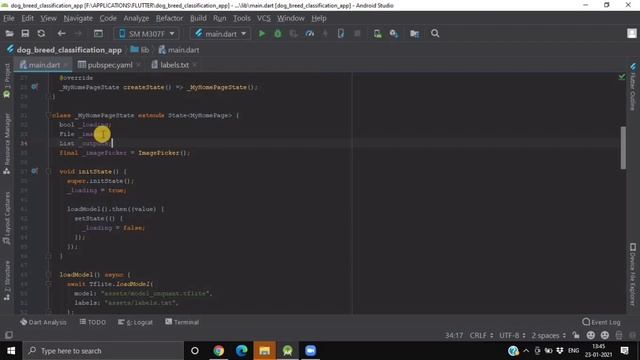
Task: Open the Code menu
Action: coord(108,18)
